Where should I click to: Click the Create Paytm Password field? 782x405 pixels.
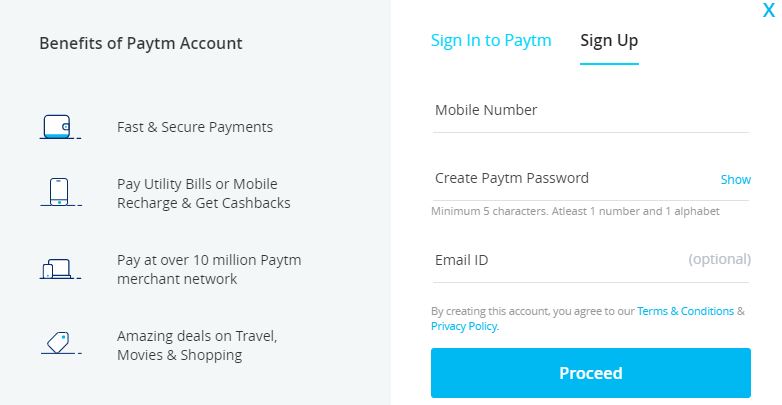570,179
